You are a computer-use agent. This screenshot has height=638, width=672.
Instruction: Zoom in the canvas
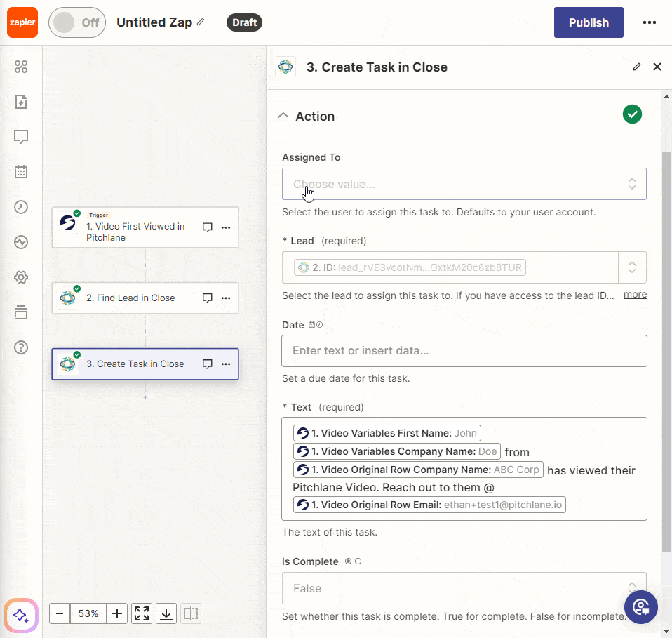[x=117, y=613]
